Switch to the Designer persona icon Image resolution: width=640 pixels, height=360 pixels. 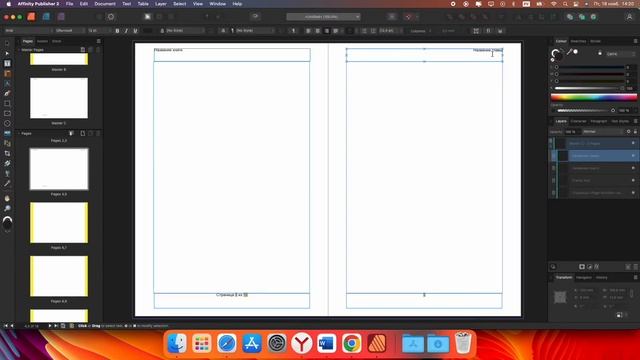(46, 17)
